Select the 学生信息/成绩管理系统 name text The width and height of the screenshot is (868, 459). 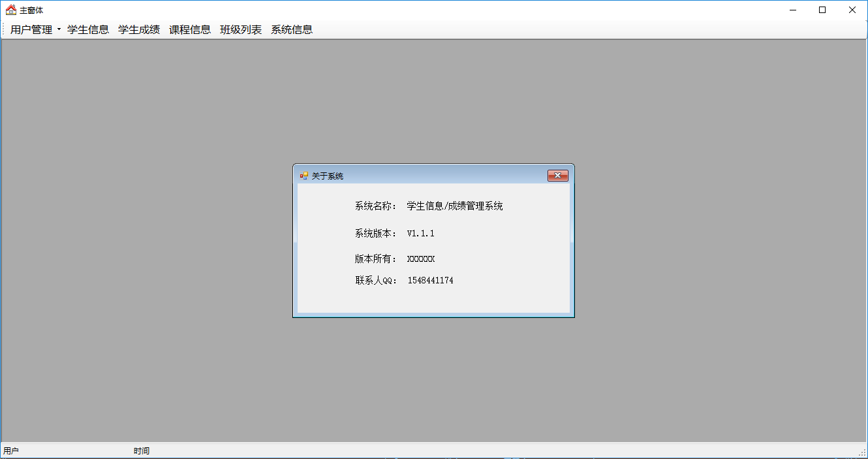455,206
